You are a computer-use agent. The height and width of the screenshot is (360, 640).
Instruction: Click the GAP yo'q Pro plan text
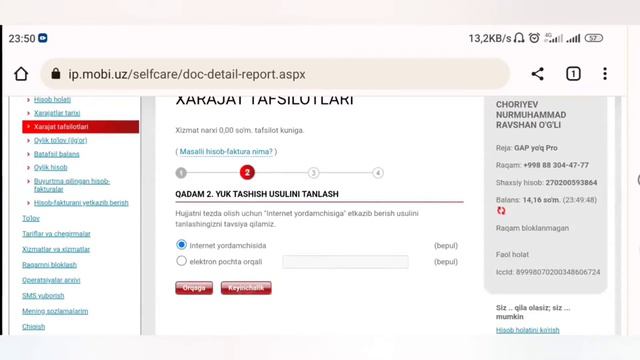click(536, 148)
